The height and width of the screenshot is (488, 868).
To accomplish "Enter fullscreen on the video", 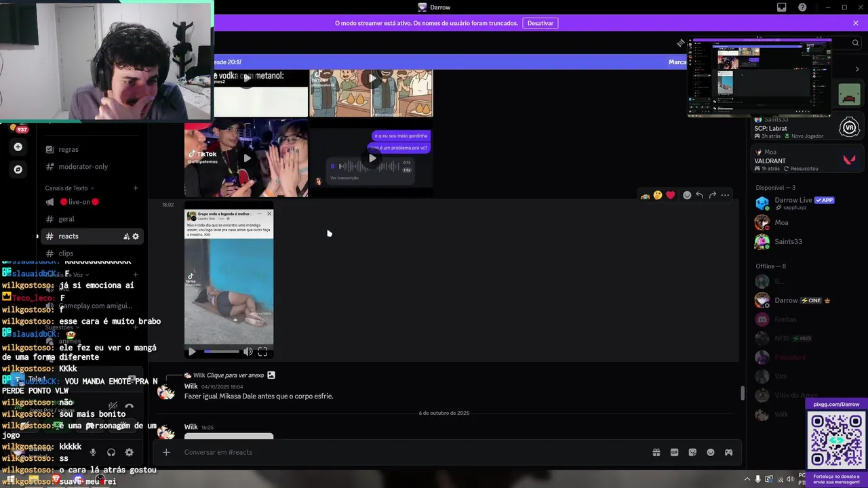I will pyautogui.click(x=262, y=352).
